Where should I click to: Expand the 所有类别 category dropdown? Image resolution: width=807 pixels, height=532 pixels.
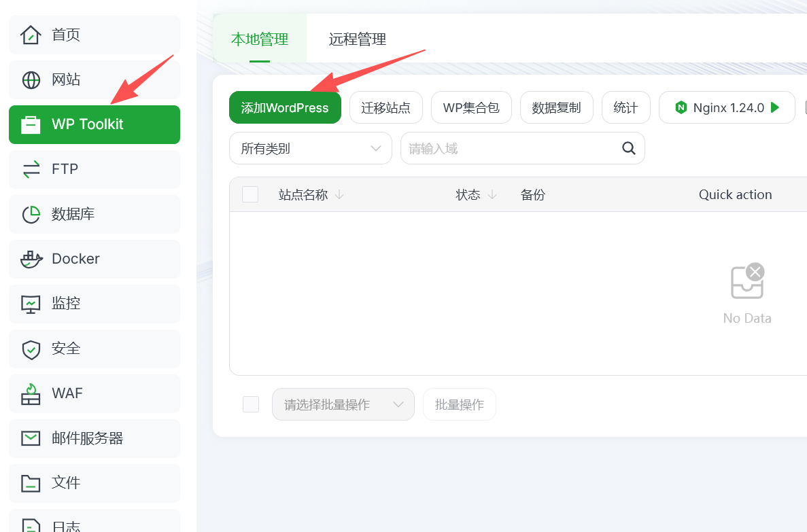point(310,148)
